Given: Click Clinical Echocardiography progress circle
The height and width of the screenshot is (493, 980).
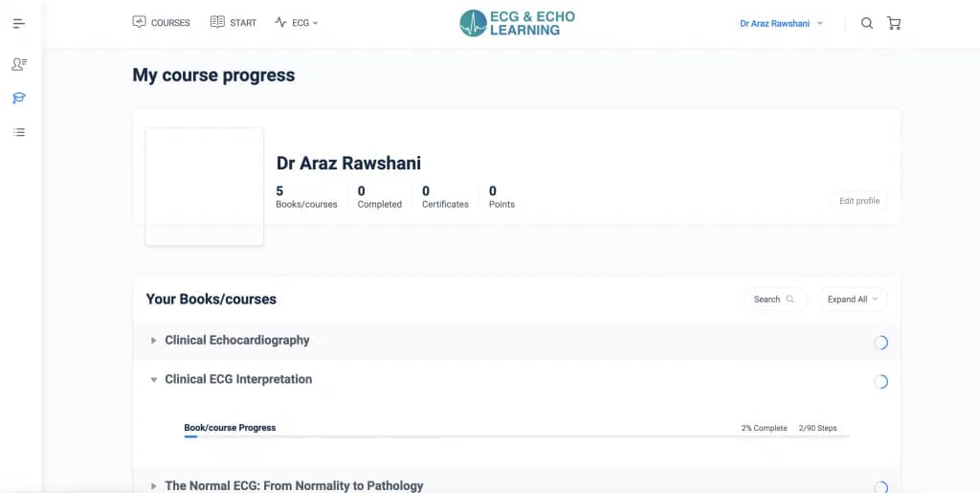Looking at the screenshot, I should click(x=880, y=342).
